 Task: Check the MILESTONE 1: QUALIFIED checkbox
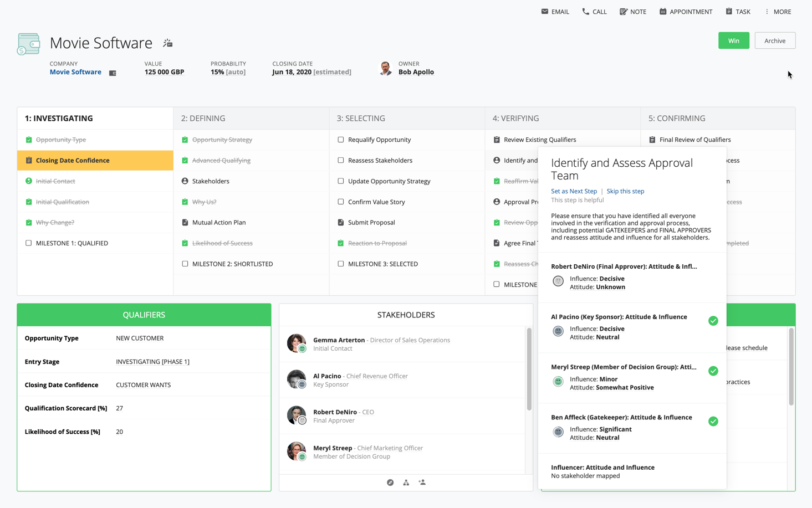point(28,243)
